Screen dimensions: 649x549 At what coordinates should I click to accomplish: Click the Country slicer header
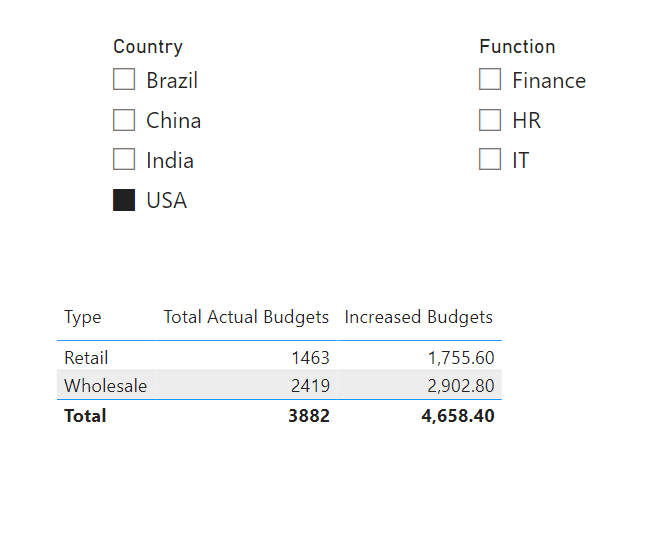coord(148,46)
